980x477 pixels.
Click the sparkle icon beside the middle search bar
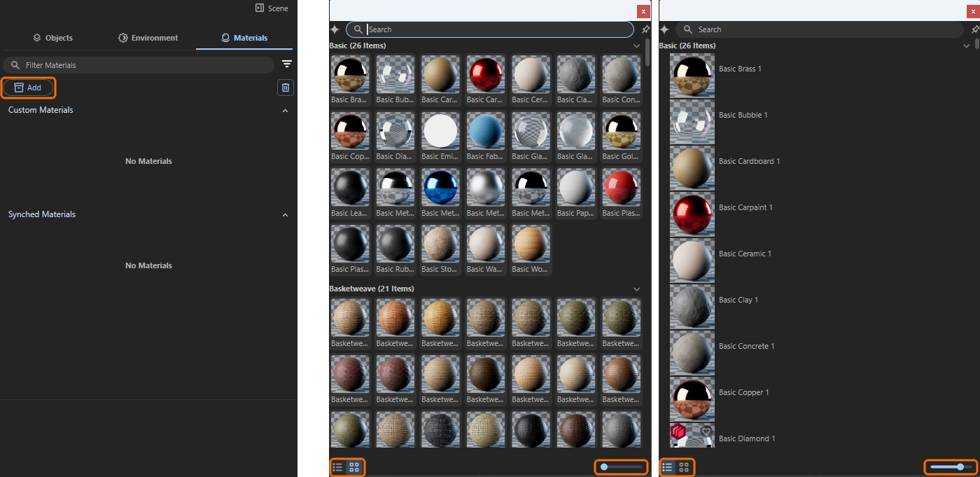click(335, 29)
